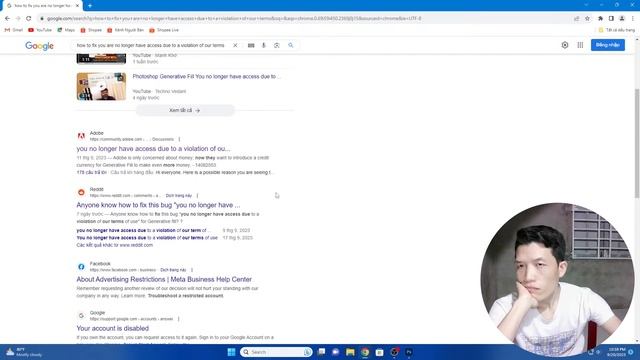Viewport: 640px width, 360px height.
Task: Open on-screen keyboard input tool
Action: [251, 45]
